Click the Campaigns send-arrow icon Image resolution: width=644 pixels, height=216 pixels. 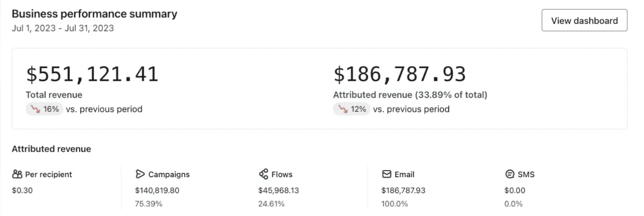click(140, 174)
